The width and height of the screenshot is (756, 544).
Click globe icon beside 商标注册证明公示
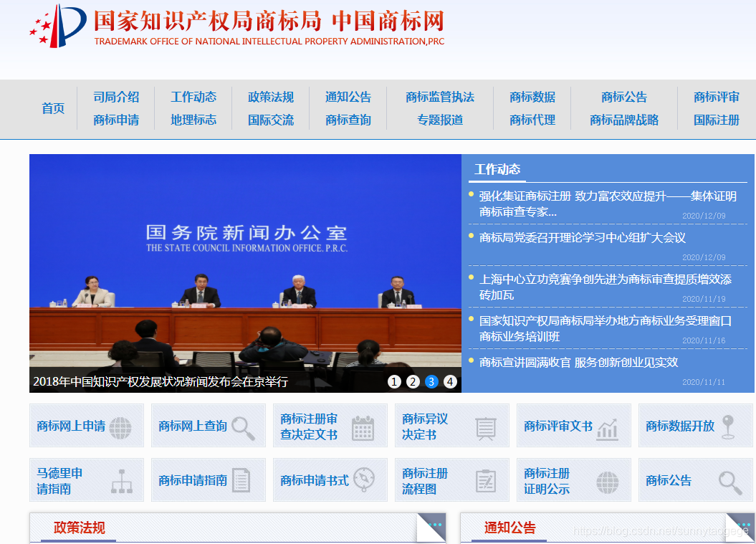607,482
